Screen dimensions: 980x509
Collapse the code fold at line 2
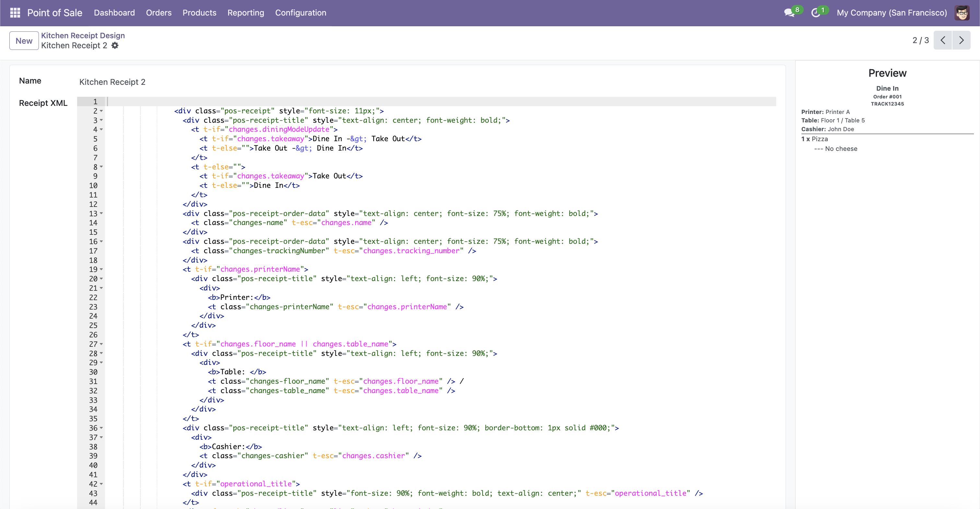[101, 111]
